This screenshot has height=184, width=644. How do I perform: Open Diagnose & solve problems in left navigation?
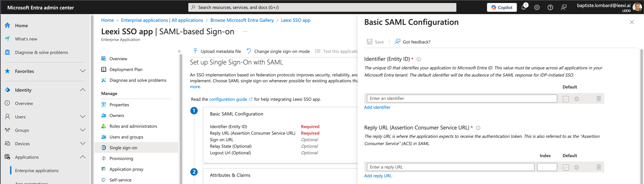[x=42, y=52]
